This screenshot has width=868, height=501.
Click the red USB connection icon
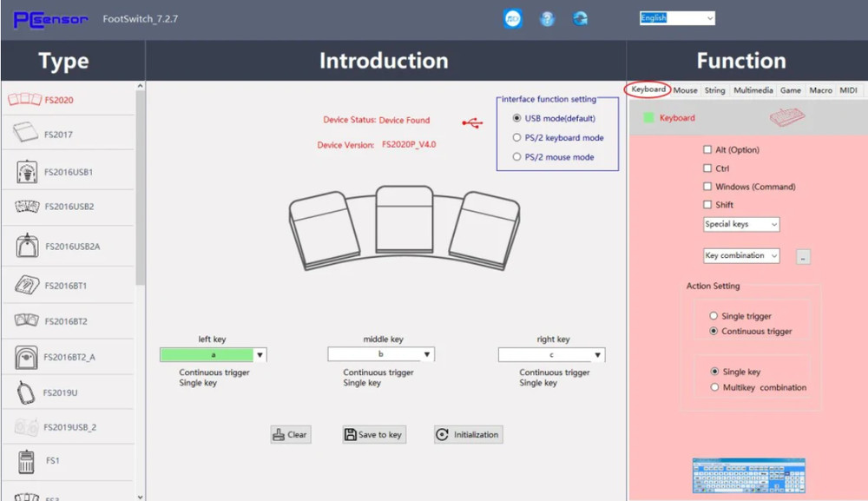[472, 122]
